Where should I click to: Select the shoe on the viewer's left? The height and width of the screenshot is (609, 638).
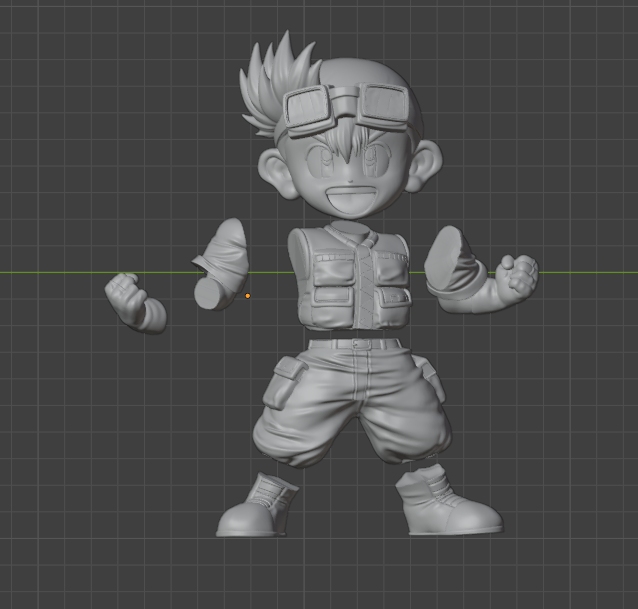pos(256,506)
